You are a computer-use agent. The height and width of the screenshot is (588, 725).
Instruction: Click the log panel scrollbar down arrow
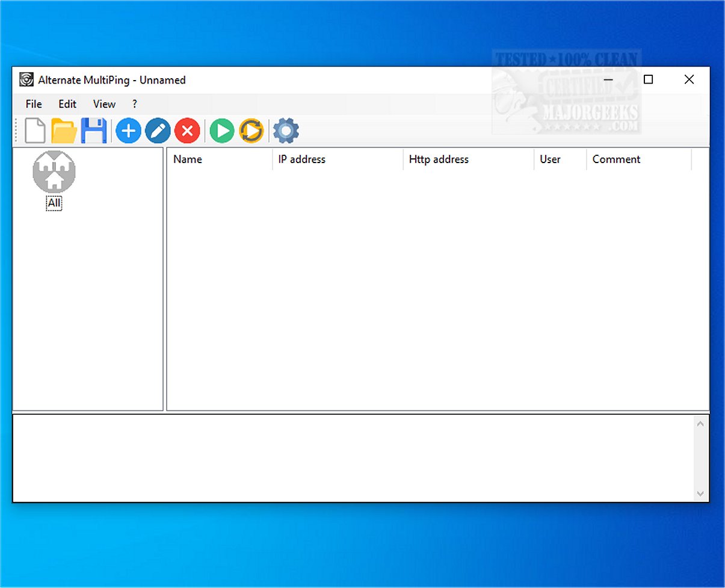pyautogui.click(x=700, y=494)
